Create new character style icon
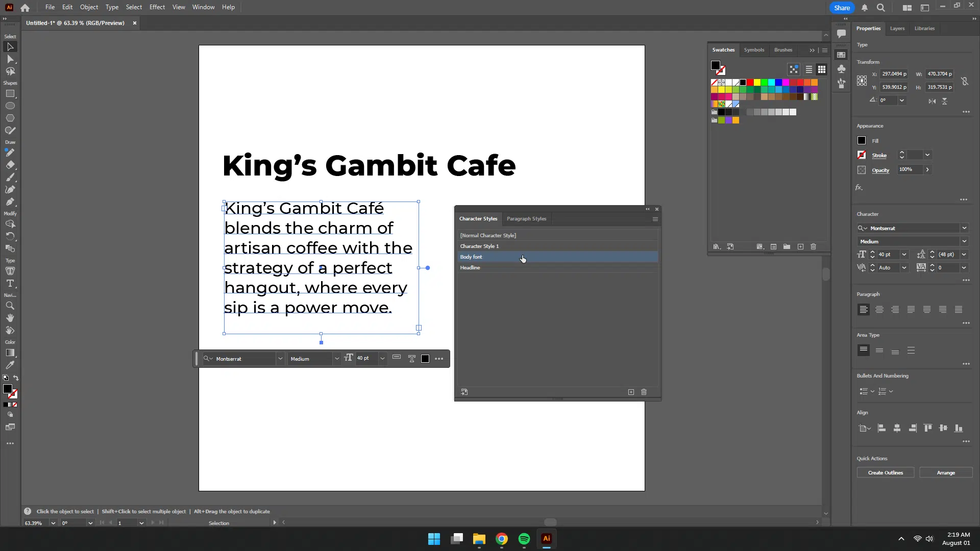The width and height of the screenshot is (980, 551). (631, 392)
